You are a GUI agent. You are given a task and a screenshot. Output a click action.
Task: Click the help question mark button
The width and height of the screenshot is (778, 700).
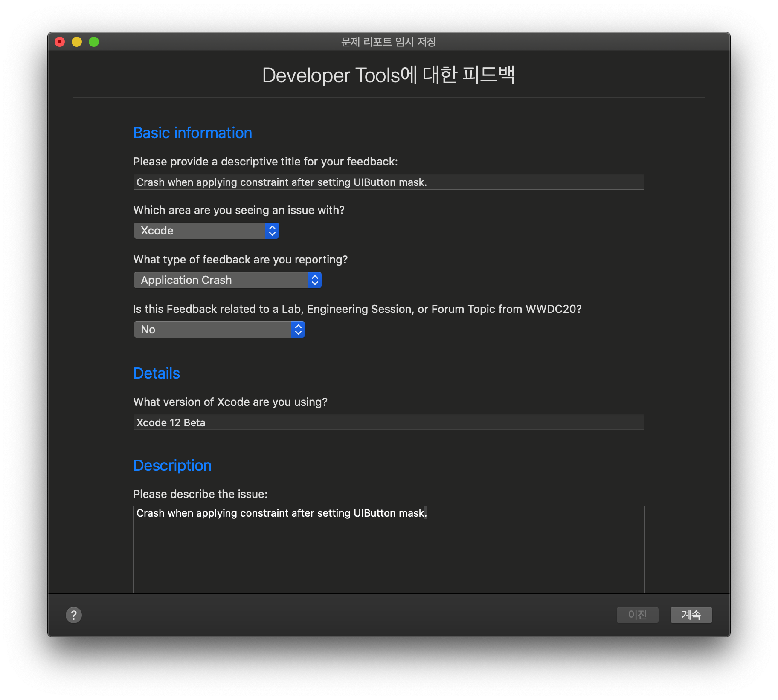74,615
